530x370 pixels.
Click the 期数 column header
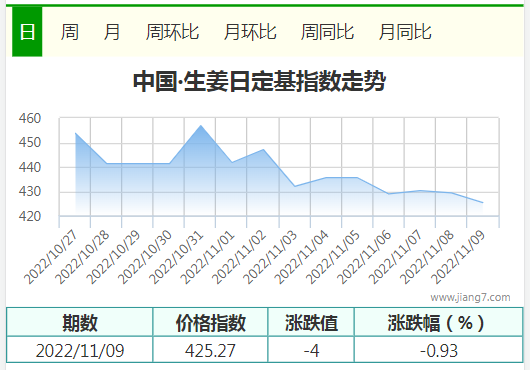(80, 322)
